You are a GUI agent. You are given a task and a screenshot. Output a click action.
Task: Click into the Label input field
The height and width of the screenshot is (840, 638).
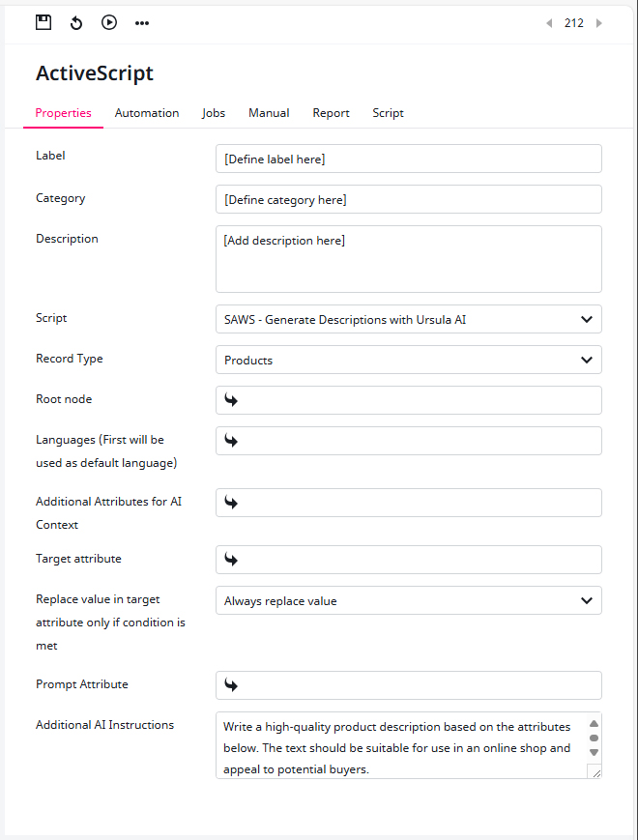coord(409,159)
